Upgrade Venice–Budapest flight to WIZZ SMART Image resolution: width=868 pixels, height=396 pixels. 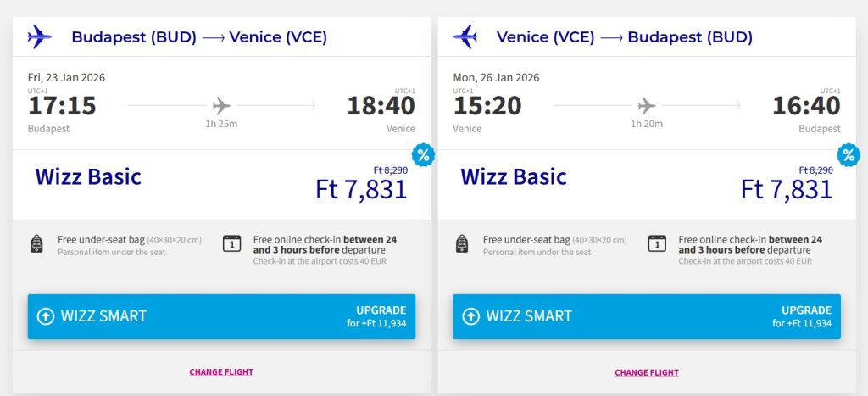point(647,316)
